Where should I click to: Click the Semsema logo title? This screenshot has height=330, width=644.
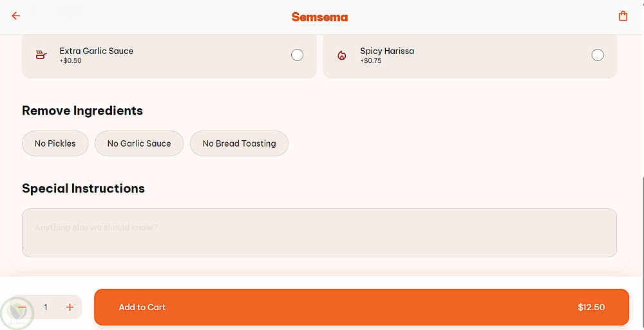tap(319, 17)
